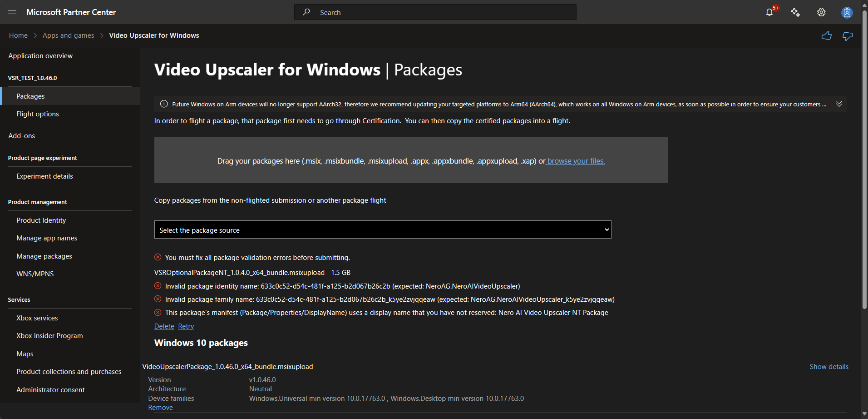Open Maps in sidebar
868x419 pixels.
pos(25,354)
